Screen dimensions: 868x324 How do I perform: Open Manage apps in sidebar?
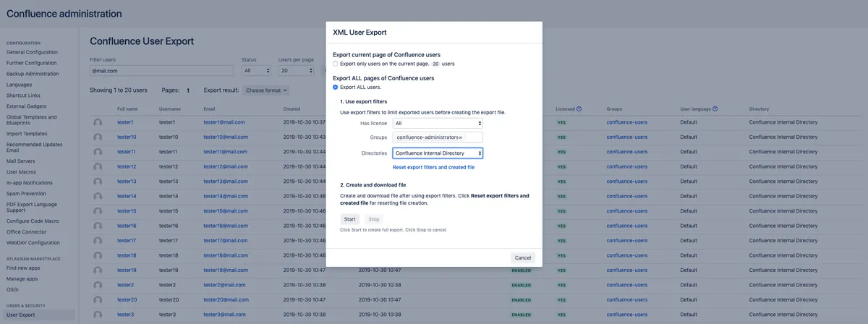22,278
